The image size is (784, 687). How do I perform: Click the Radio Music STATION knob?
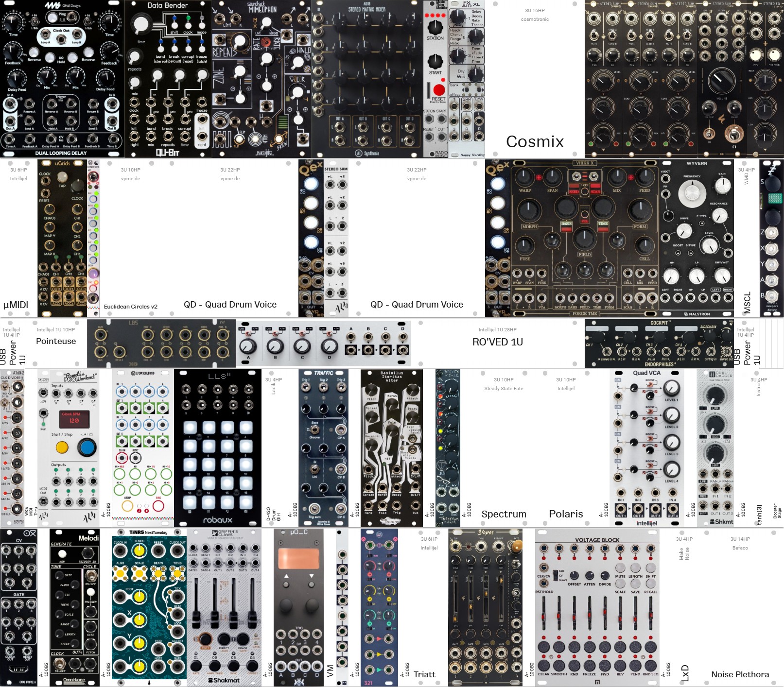(435, 27)
